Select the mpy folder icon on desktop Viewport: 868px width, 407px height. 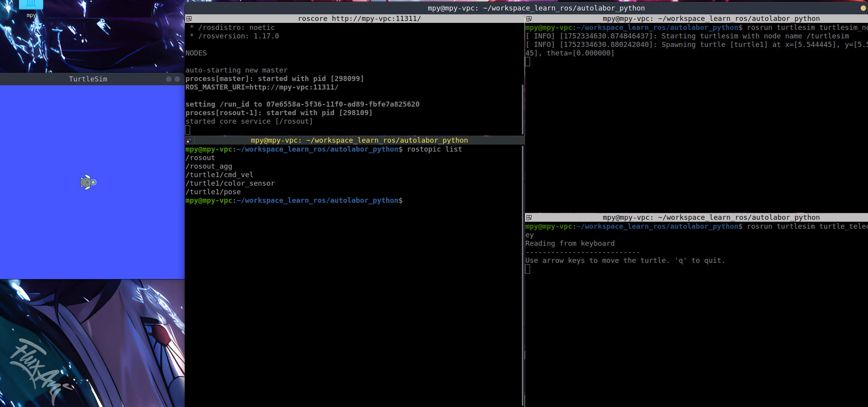31,5
